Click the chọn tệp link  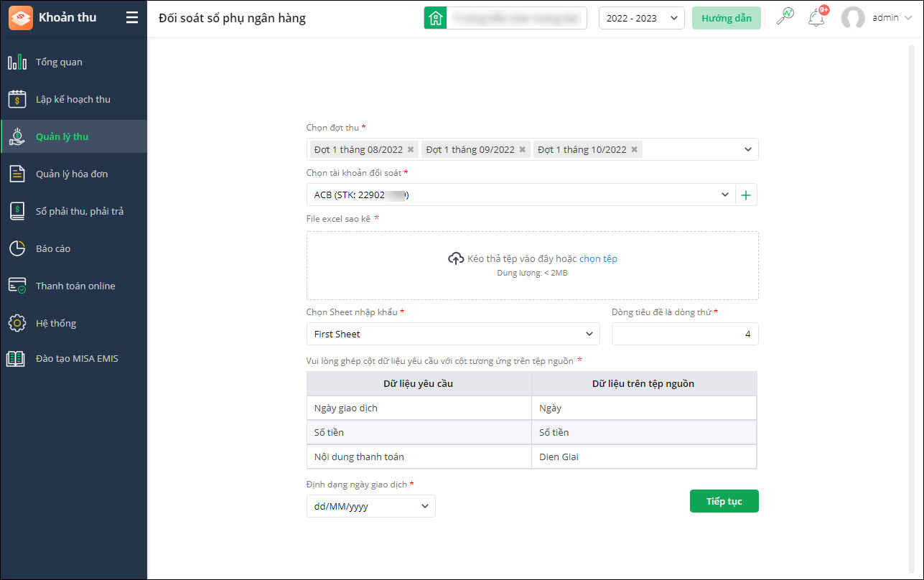coord(598,258)
